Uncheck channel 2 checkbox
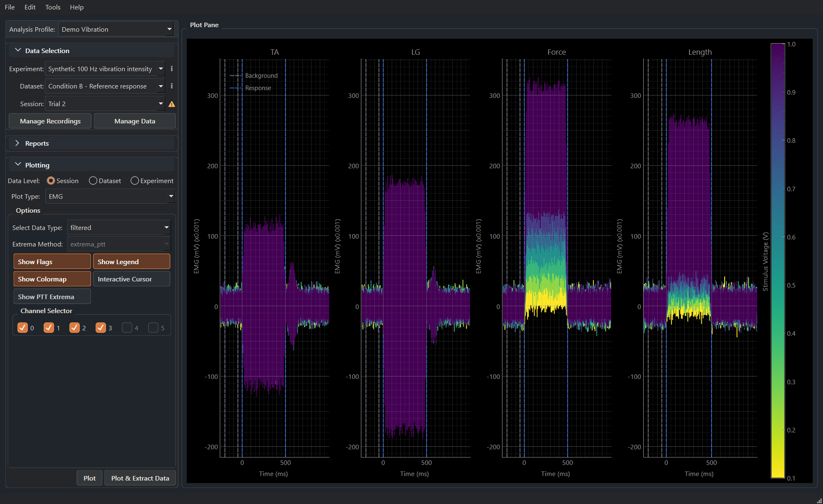The height and width of the screenshot is (504, 823). click(x=74, y=327)
